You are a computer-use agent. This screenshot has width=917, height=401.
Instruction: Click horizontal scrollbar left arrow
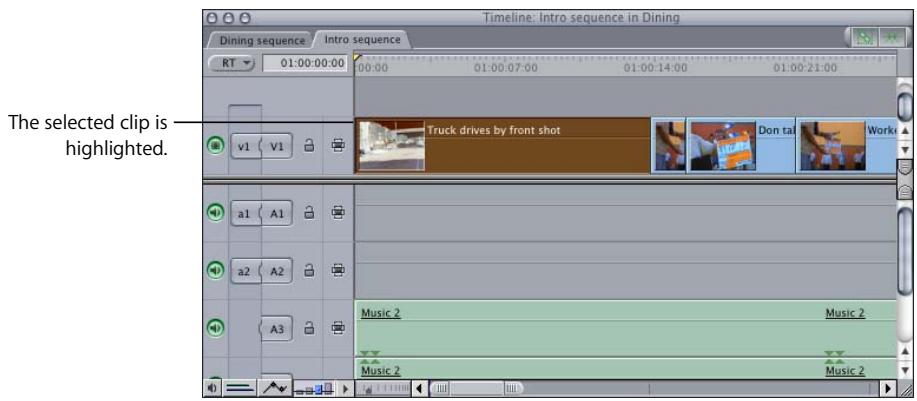click(420, 388)
